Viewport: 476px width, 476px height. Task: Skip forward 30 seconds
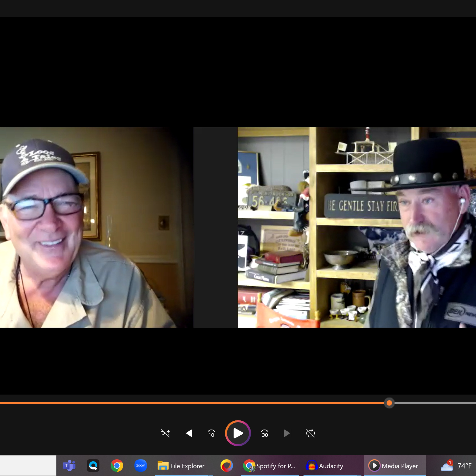(265, 433)
